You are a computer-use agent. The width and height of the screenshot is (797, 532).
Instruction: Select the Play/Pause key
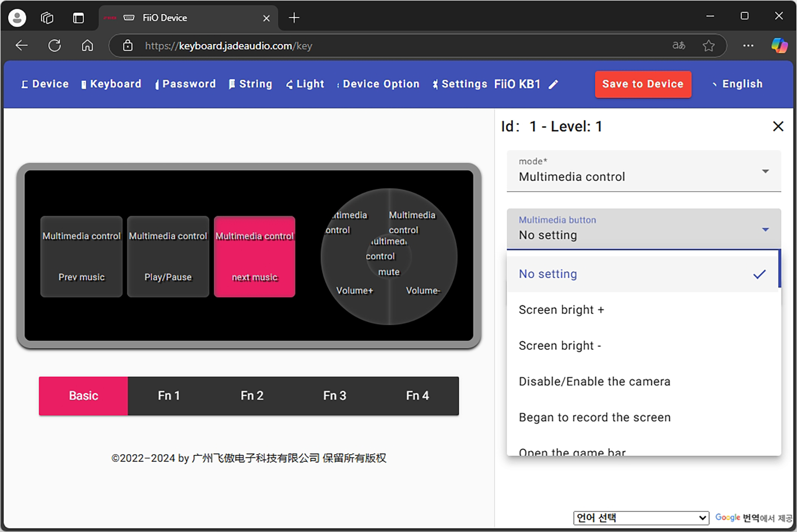[168, 257]
